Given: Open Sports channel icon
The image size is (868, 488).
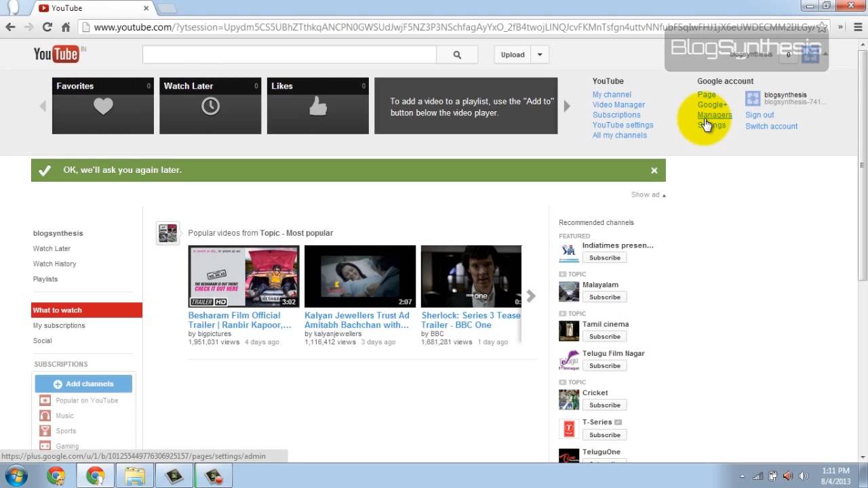Looking at the screenshot, I should coord(45,431).
